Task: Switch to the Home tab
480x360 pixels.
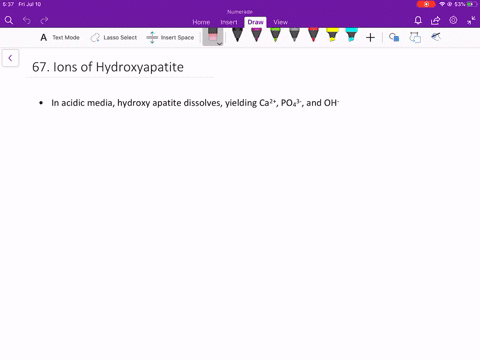Action: click(x=201, y=22)
